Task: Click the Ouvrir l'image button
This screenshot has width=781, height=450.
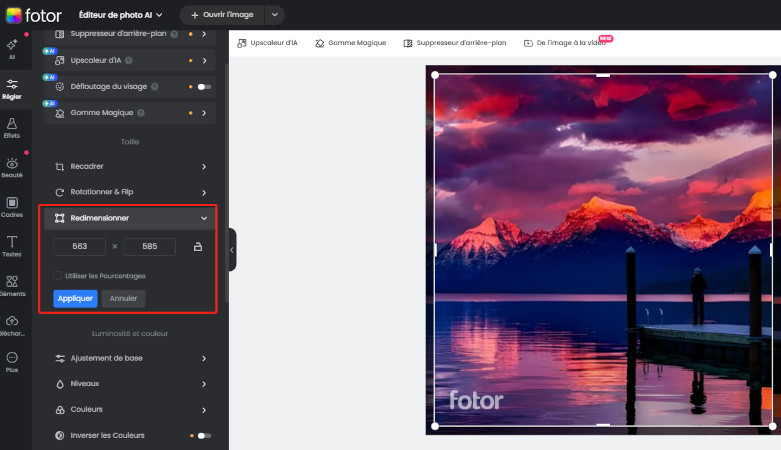Action: [x=222, y=15]
